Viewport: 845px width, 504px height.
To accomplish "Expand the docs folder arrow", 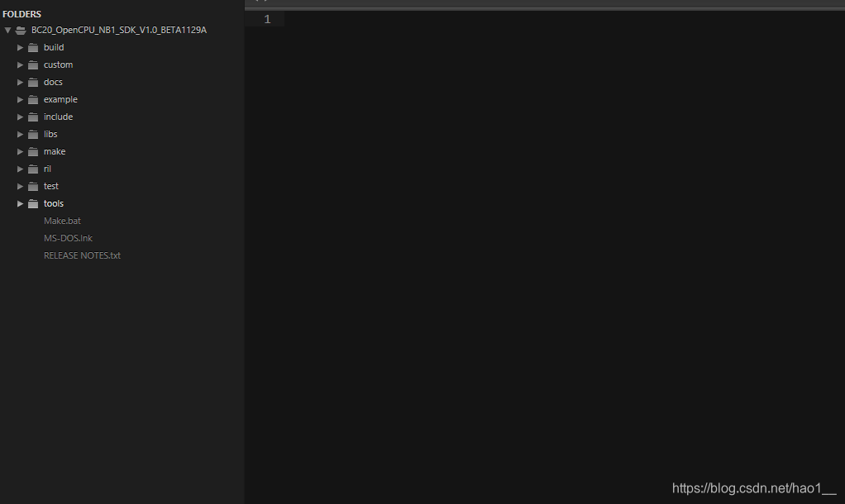I will coord(20,82).
